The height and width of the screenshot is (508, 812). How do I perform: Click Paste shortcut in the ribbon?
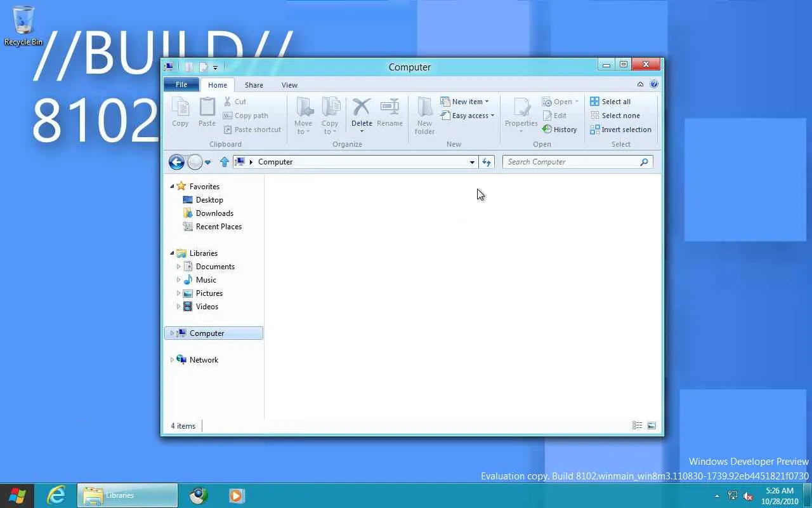coord(252,130)
